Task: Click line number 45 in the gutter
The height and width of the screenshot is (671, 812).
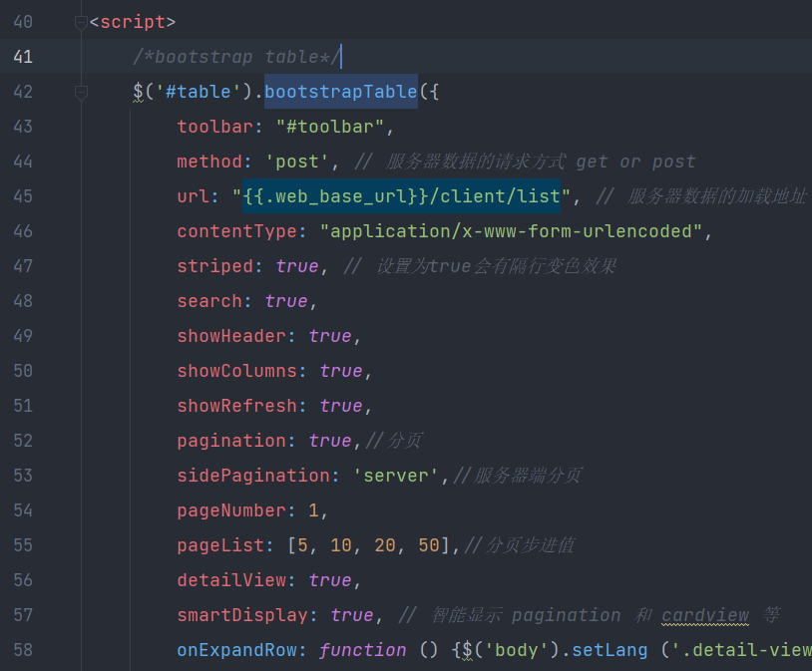Action: (23, 196)
